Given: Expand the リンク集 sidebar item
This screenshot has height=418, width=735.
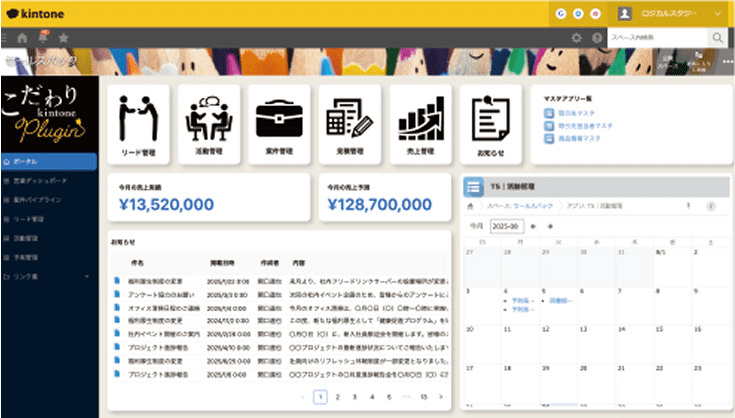Looking at the screenshot, I should 48,275.
